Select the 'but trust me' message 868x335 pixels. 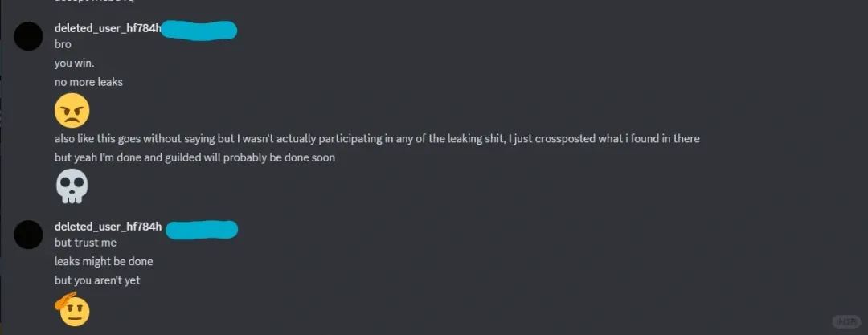(85, 243)
